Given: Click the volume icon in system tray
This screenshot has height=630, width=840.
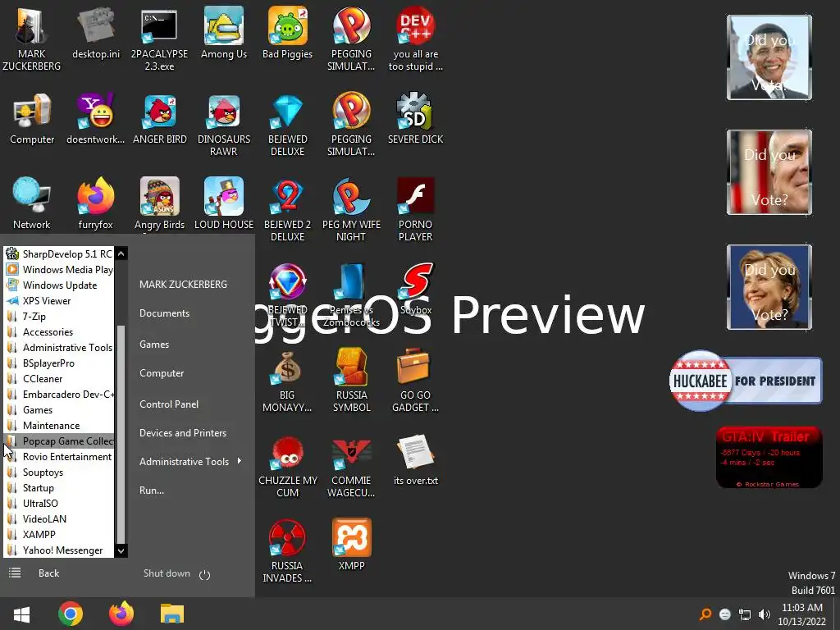Looking at the screenshot, I should click(765, 614).
